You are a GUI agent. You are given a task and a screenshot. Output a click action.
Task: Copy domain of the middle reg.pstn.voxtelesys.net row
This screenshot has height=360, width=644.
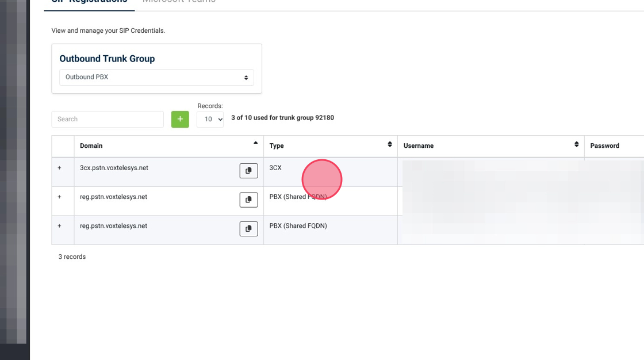pyautogui.click(x=248, y=200)
